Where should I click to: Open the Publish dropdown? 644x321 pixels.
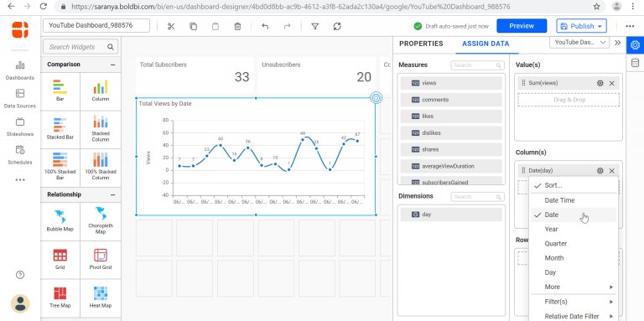pos(582,26)
